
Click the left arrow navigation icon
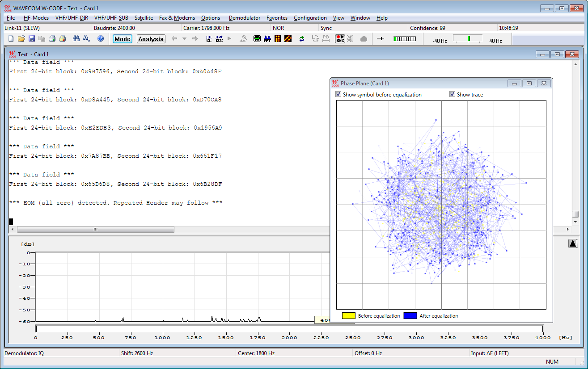(x=174, y=39)
